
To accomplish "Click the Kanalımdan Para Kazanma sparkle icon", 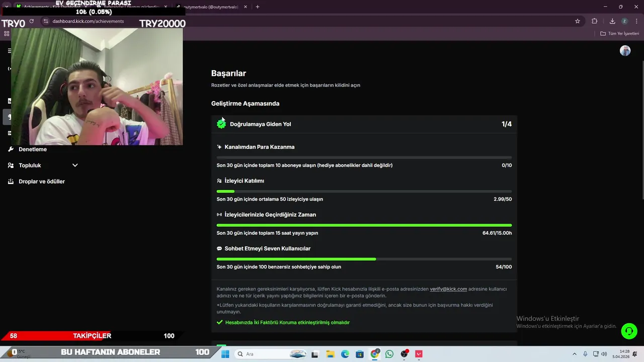I will [x=219, y=147].
